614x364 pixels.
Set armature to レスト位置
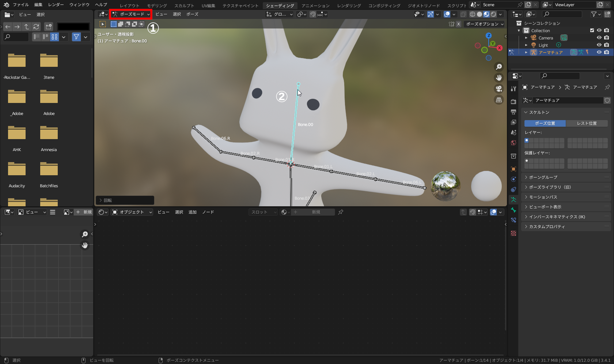(x=587, y=123)
